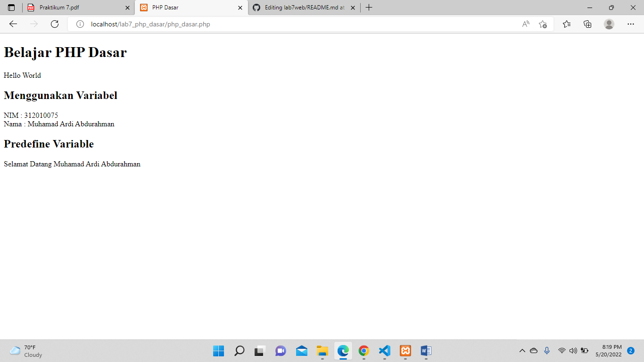Open a new browser tab
This screenshot has height=362, width=644.
[369, 8]
